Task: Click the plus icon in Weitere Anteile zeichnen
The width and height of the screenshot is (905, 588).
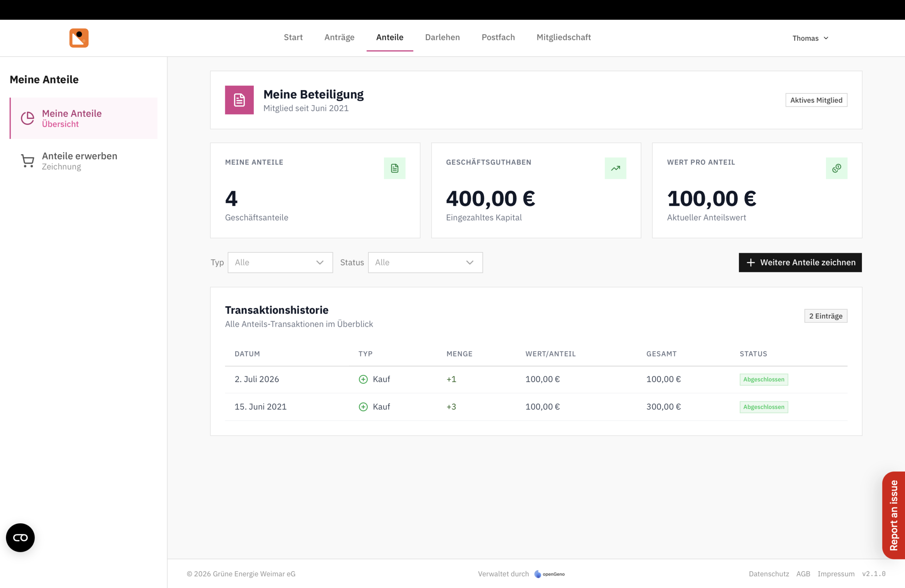Action: (x=750, y=262)
